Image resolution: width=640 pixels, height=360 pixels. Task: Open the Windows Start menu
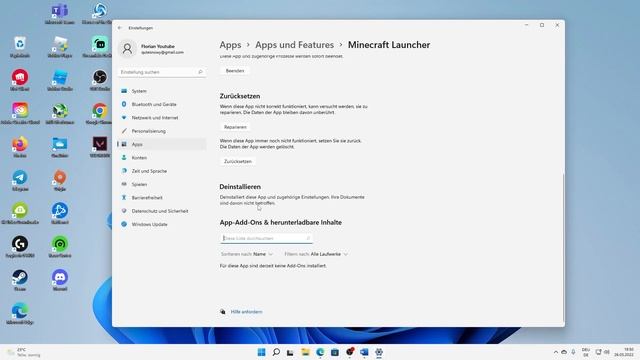pyautogui.click(x=262, y=352)
